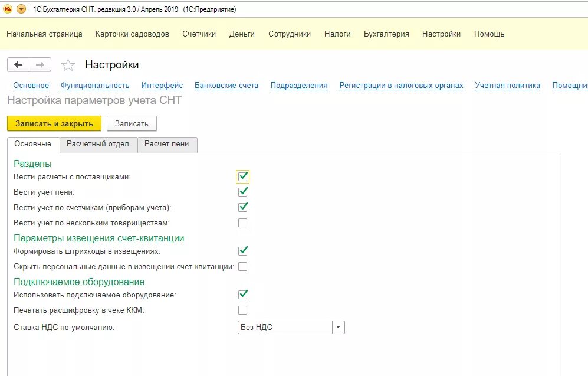Image resolution: width=588 pixels, height=376 pixels.
Task: Follow the Банковские счета link
Action: point(226,86)
